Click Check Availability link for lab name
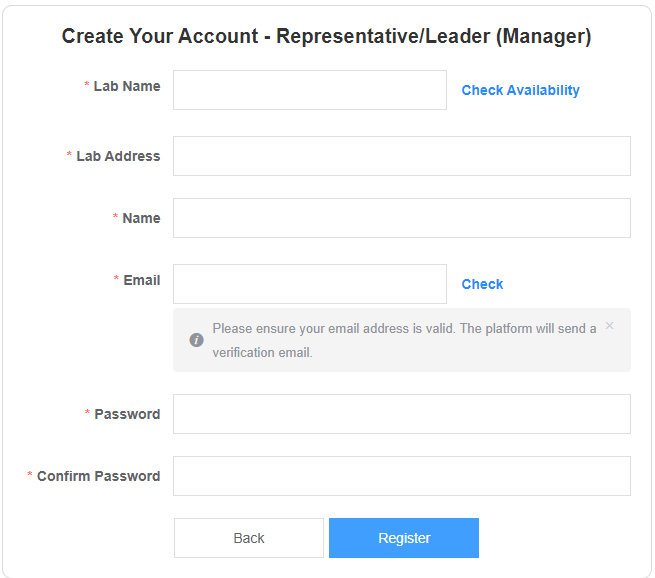Screen dimensions: 655x578 (x=520, y=90)
